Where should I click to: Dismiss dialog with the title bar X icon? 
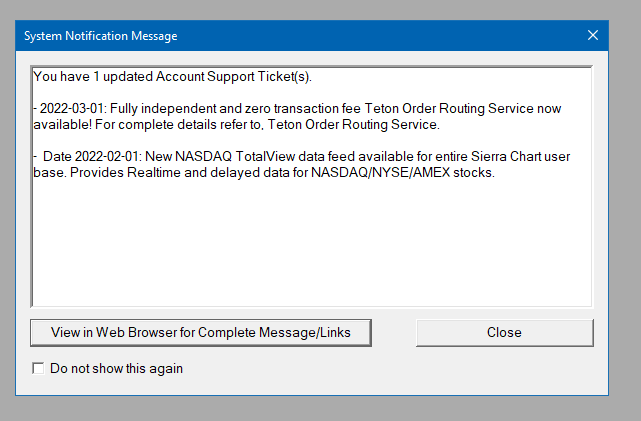pos(593,35)
